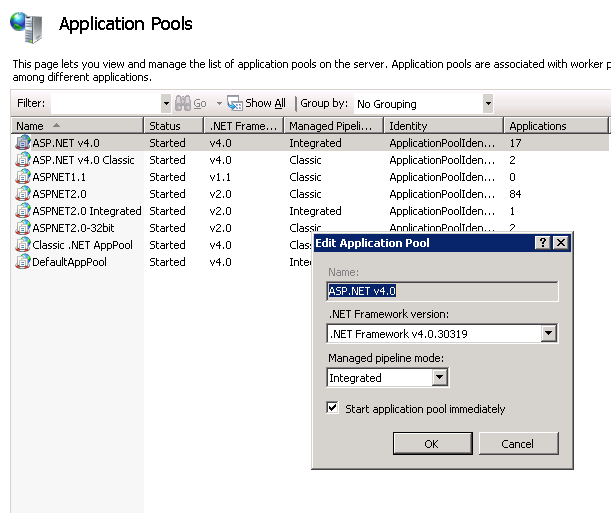The width and height of the screenshot is (611, 513).
Task: Sort by the Name column header
Action: coord(77,126)
